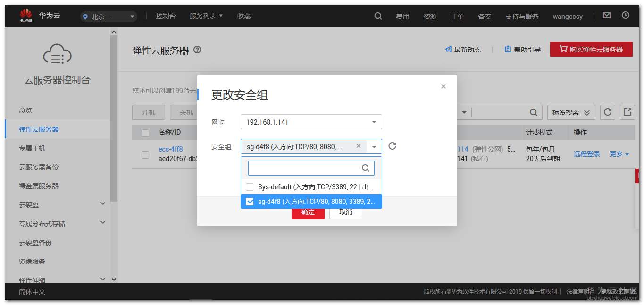The image size is (644, 305).
Task: Click the refresh button in server list toolbar
Action: 608,112
